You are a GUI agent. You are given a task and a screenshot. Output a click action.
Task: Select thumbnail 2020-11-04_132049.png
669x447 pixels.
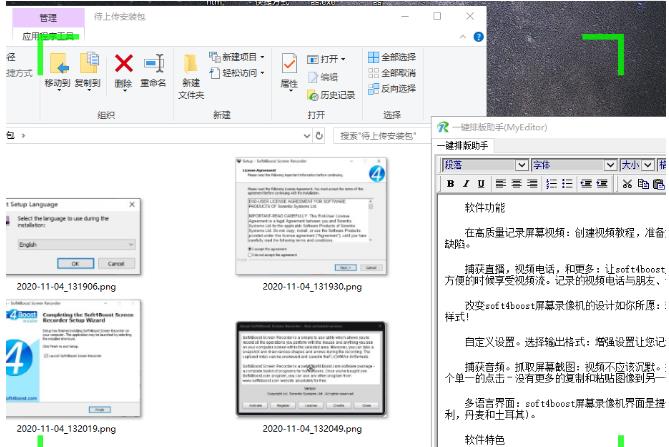click(311, 369)
